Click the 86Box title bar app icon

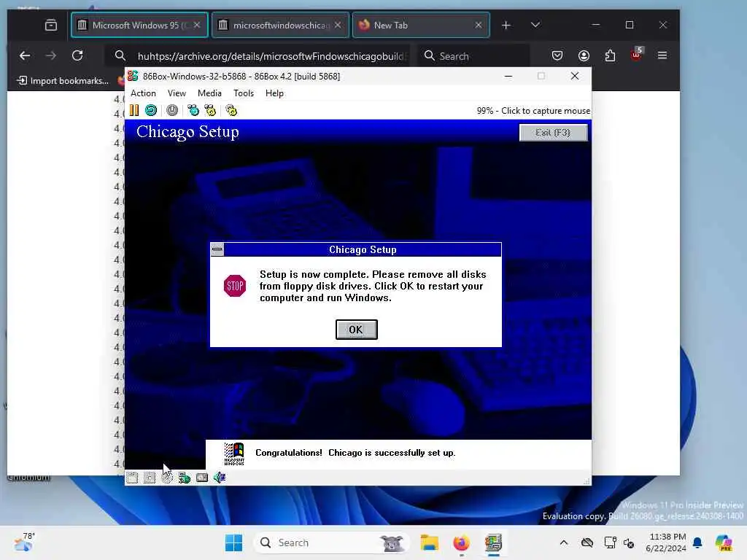(x=133, y=76)
